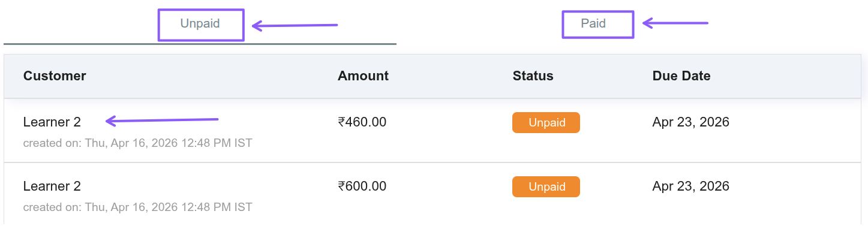
Task: Click the Due Date column header
Action: tap(681, 76)
